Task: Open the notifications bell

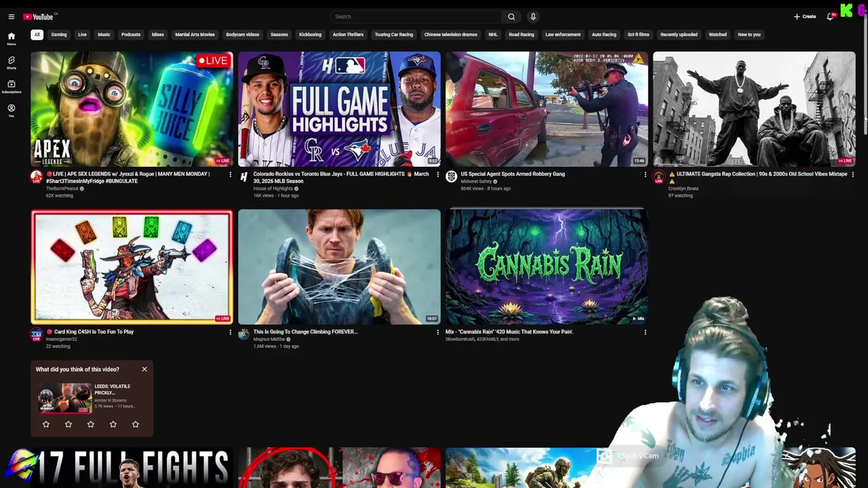Action: pos(830,17)
